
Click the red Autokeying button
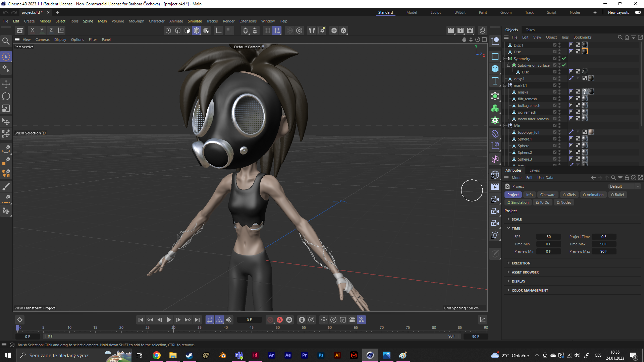(280, 320)
